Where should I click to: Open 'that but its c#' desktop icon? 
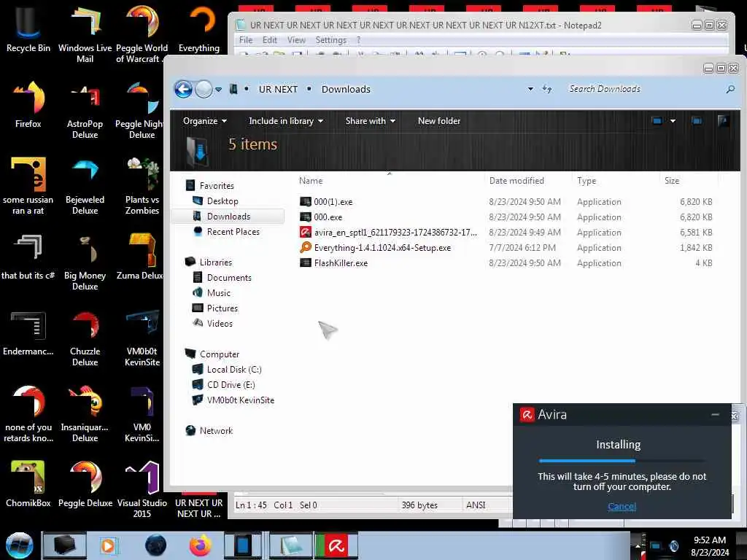(28, 256)
